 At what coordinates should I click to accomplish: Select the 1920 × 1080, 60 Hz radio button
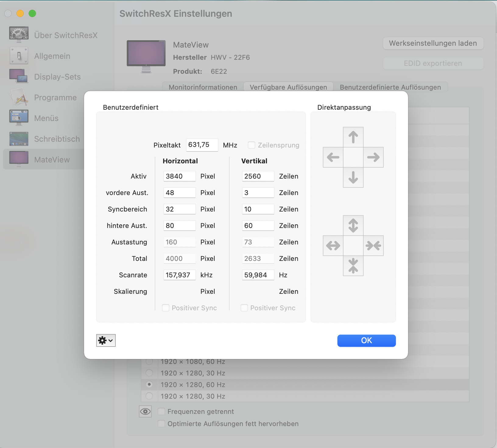click(149, 361)
